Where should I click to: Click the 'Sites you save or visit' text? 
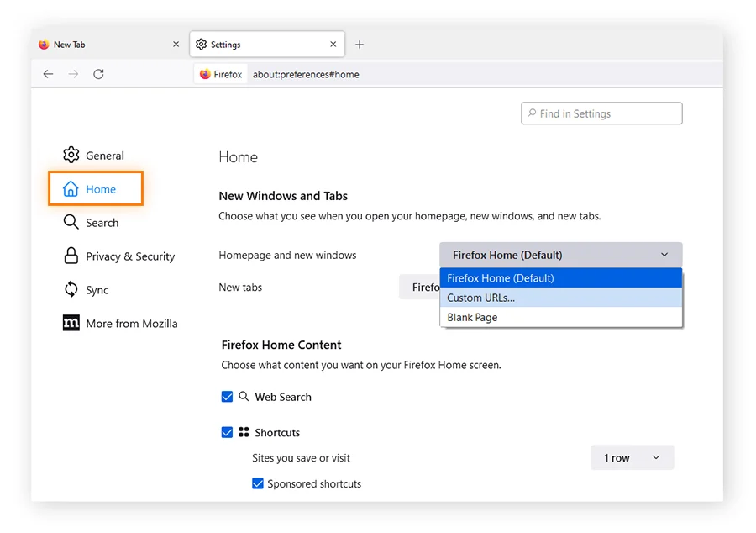coord(301,457)
